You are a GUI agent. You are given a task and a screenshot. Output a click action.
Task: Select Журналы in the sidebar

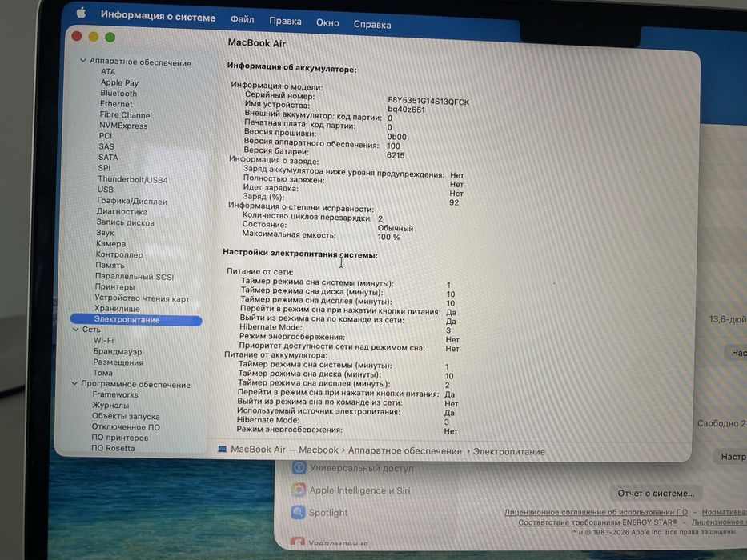(110, 406)
